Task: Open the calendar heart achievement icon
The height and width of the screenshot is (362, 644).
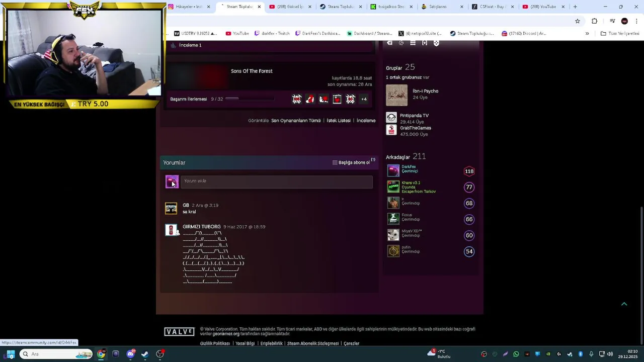Action: [x=337, y=99]
